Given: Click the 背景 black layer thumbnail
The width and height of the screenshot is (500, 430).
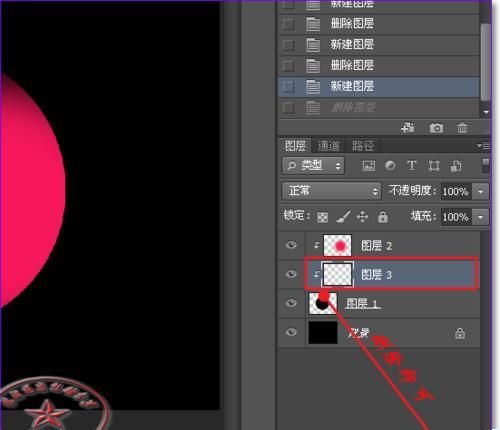Looking at the screenshot, I should click(x=323, y=332).
